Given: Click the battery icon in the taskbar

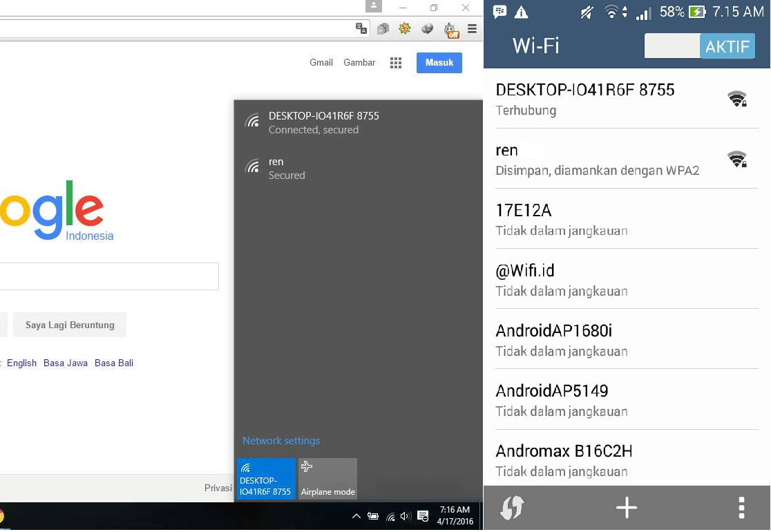Looking at the screenshot, I should coord(373,516).
